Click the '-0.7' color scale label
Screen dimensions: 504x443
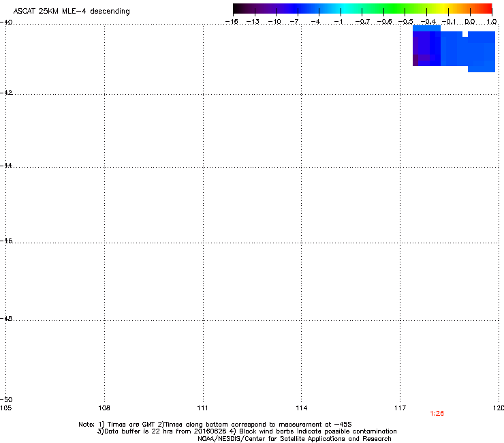[362, 22]
